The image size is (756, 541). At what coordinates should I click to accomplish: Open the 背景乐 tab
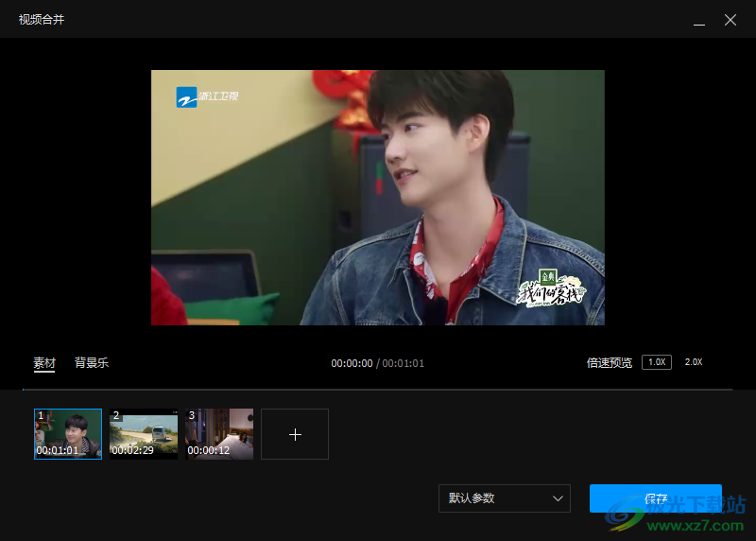click(92, 363)
